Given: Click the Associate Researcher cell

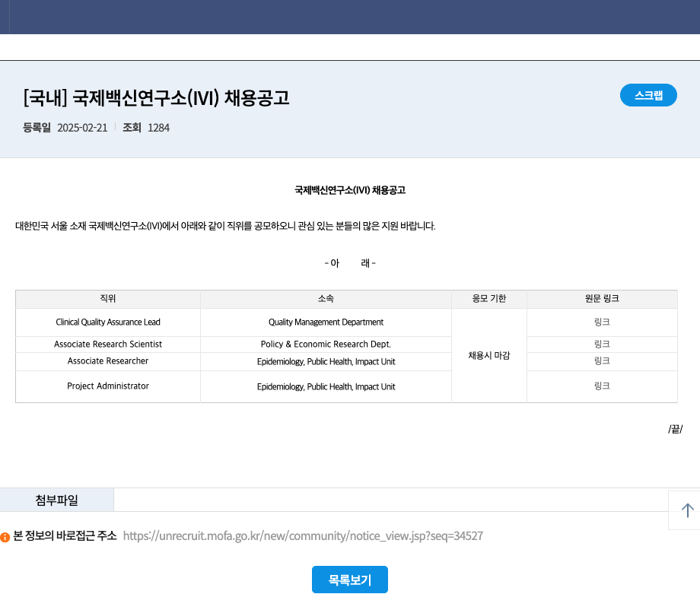Looking at the screenshot, I should (x=108, y=361).
